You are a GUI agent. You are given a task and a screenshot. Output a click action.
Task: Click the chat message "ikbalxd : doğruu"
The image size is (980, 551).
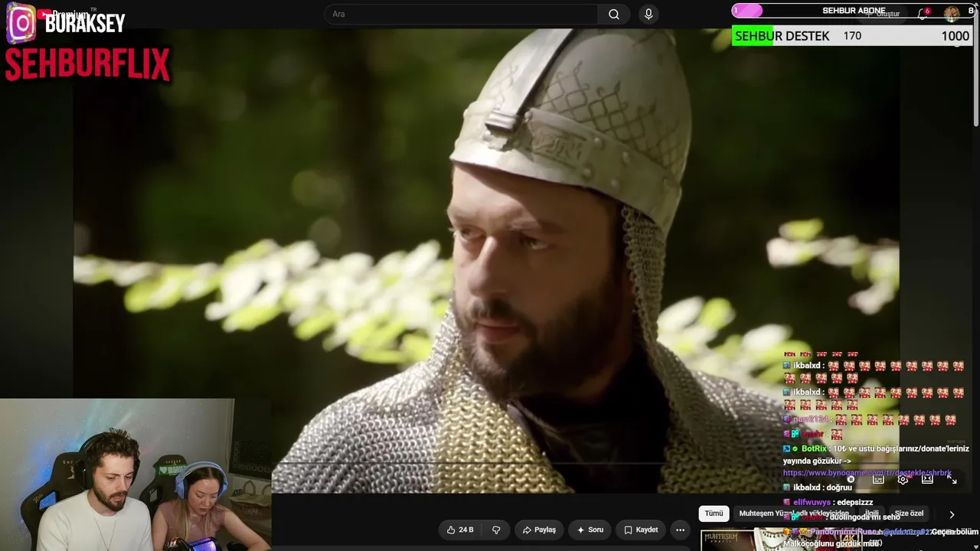817,487
